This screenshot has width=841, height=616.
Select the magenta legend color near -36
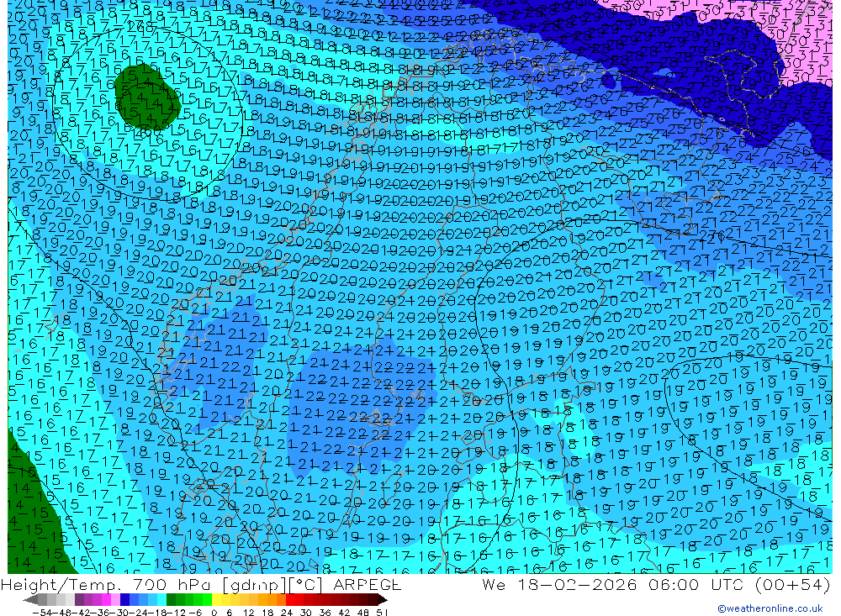pyautogui.click(x=106, y=600)
